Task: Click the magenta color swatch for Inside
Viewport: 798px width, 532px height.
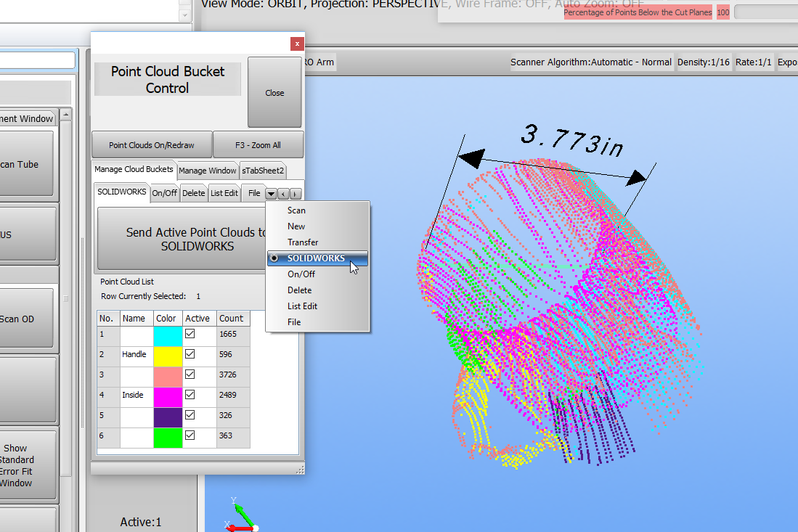Action: coord(168,396)
